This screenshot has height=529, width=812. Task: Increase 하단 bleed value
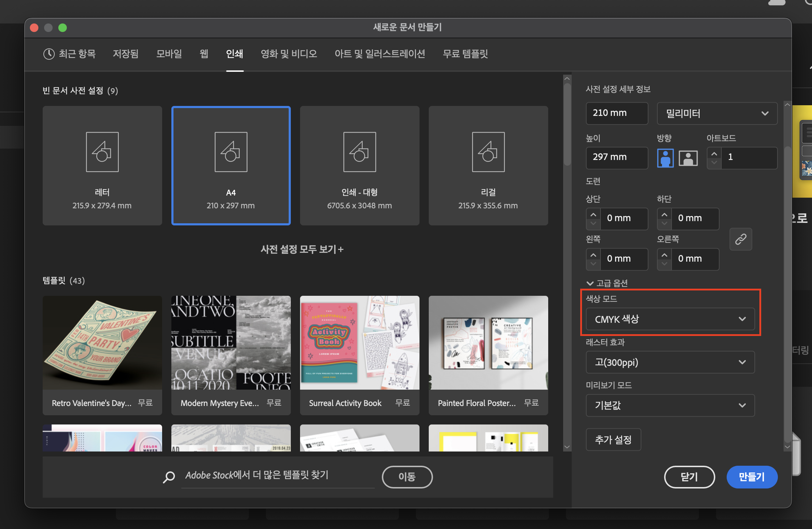pyautogui.click(x=664, y=214)
